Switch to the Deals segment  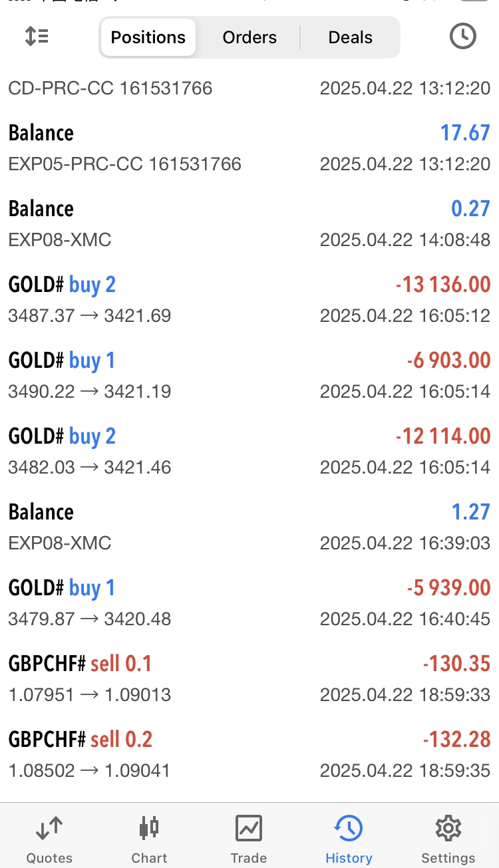click(x=350, y=37)
